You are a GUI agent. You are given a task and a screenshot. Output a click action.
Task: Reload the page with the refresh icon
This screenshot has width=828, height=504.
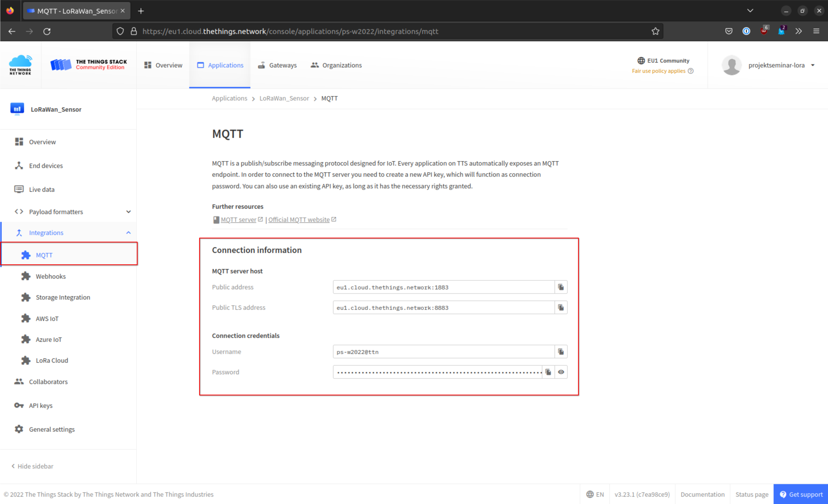(47, 31)
